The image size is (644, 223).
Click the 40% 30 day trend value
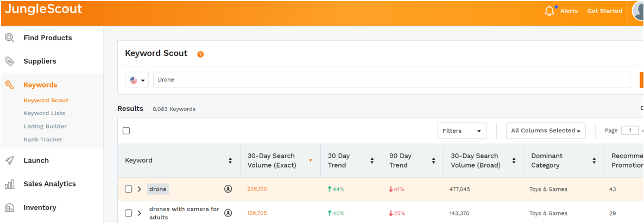coord(336,213)
